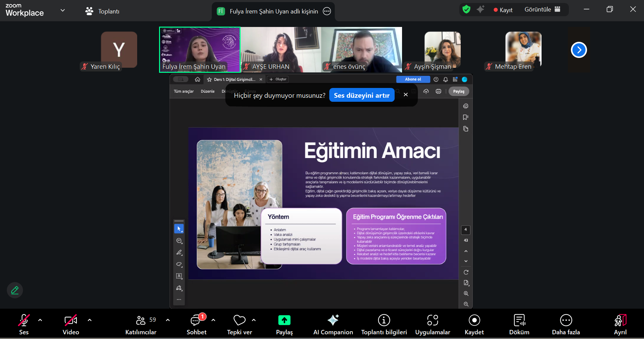This screenshot has height=339, width=644.
Task: Open the Katılımcılar participants panel
Action: [x=141, y=325]
